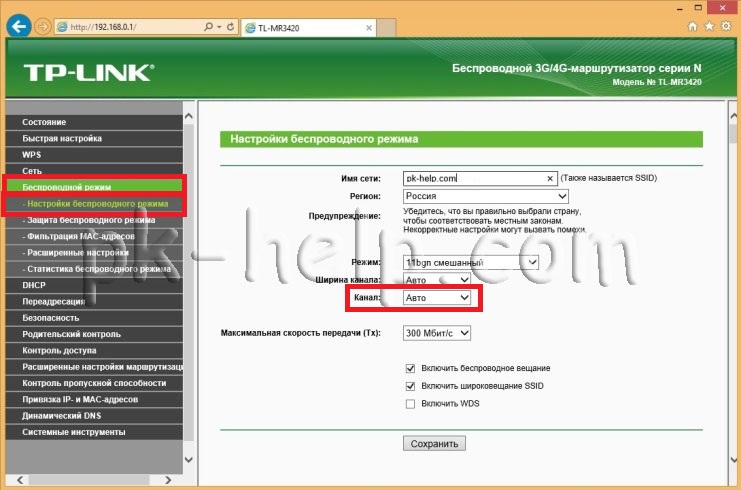The image size is (741, 490).
Task: Enable the Включить WDS checkbox
Action: click(410, 404)
